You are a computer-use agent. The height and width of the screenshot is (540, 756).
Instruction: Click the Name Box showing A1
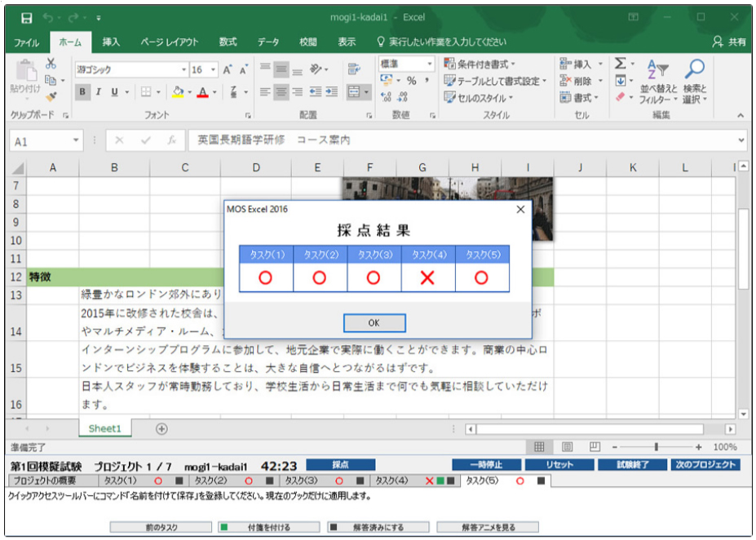pos(46,141)
